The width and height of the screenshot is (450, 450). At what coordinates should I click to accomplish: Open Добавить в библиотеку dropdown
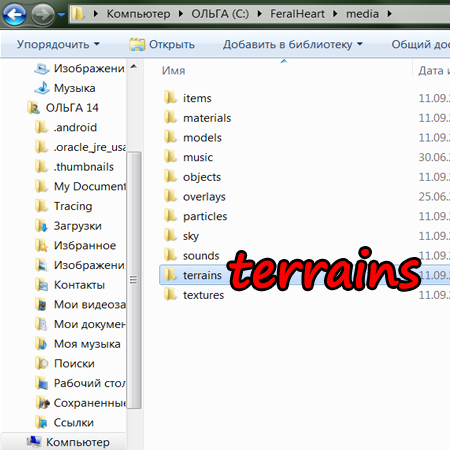tap(293, 44)
